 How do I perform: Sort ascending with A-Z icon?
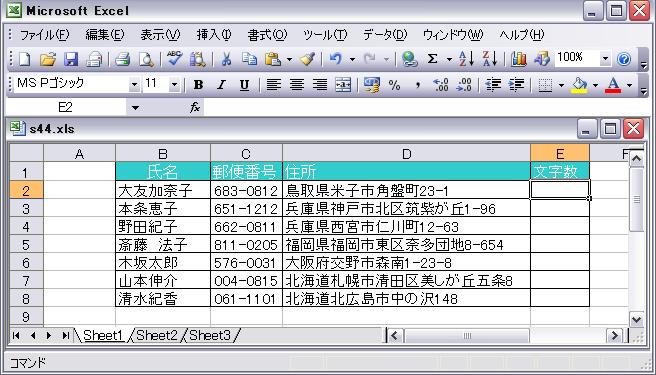466,59
